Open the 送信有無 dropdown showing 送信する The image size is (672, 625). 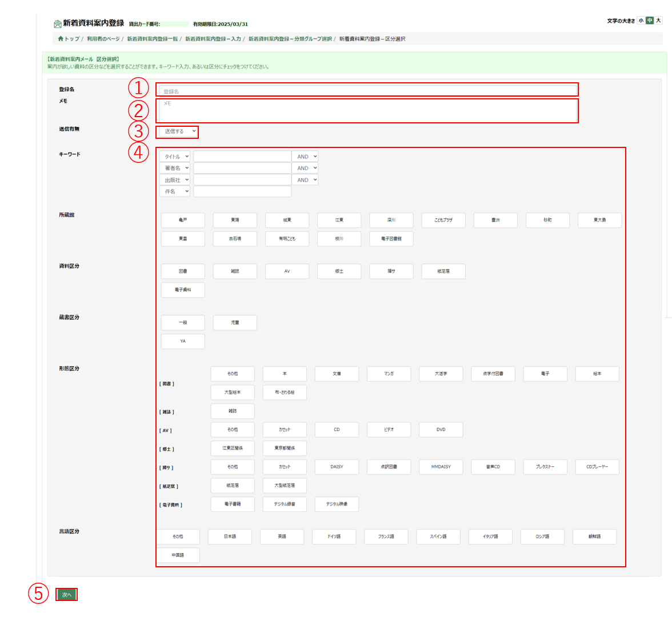point(178,131)
